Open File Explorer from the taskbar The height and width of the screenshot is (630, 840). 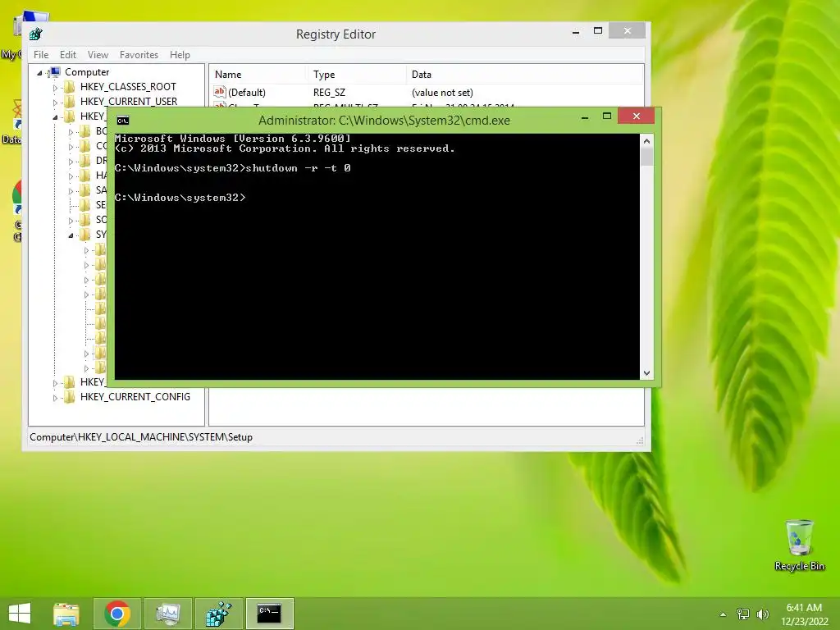tap(66, 614)
